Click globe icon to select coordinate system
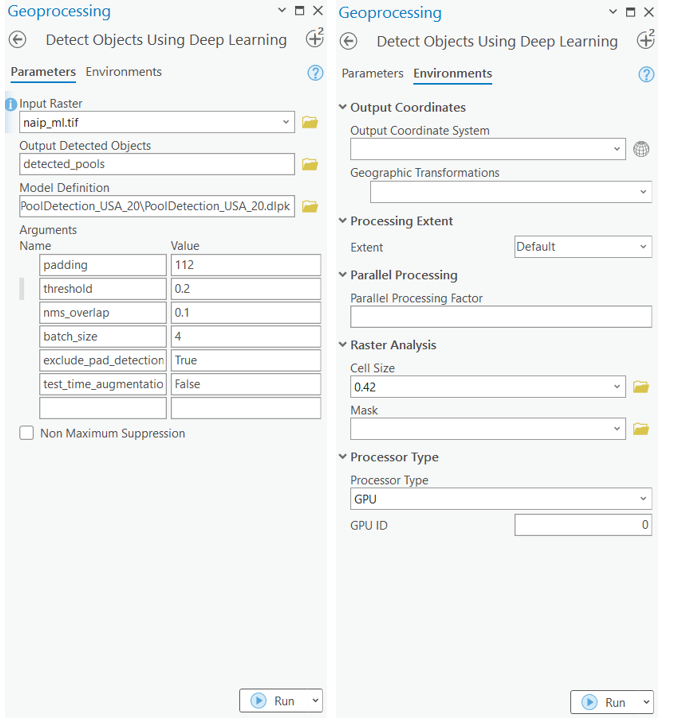 pyautogui.click(x=642, y=149)
